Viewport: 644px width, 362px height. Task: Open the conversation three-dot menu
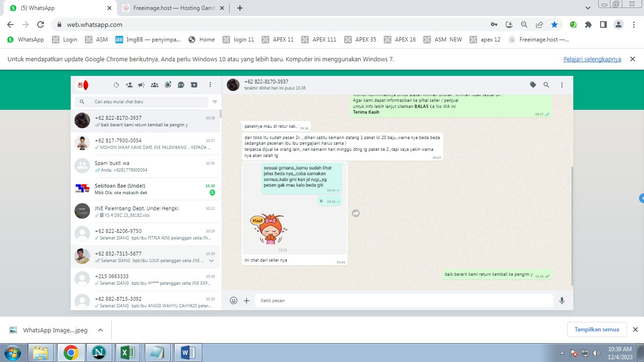[562, 85]
